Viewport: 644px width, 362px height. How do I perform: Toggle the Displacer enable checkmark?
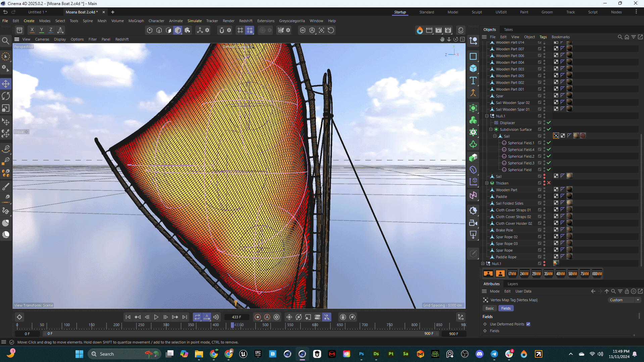point(549,123)
